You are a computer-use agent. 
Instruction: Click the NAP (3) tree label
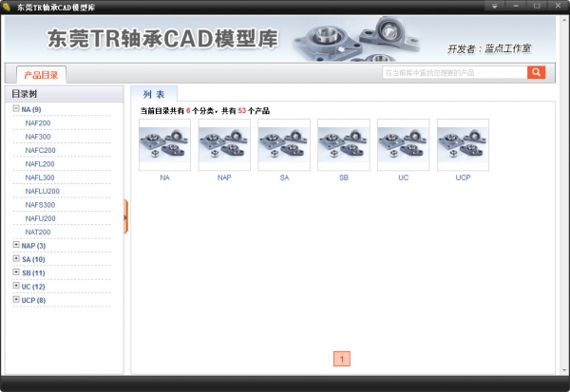(33, 246)
